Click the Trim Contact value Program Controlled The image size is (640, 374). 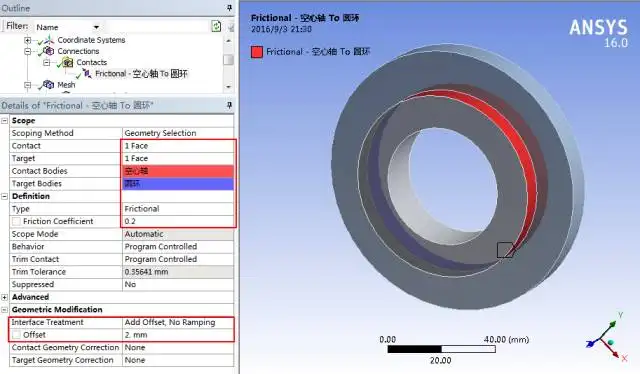(178, 259)
